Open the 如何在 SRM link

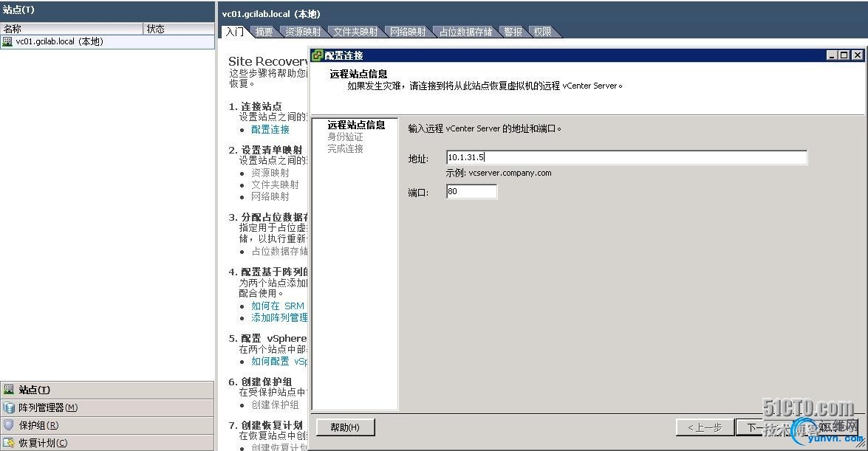pos(278,306)
